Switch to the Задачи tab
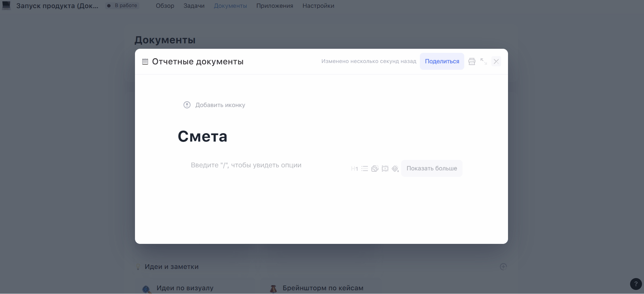The height and width of the screenshot is (294, 644). [x=194, y=6]
